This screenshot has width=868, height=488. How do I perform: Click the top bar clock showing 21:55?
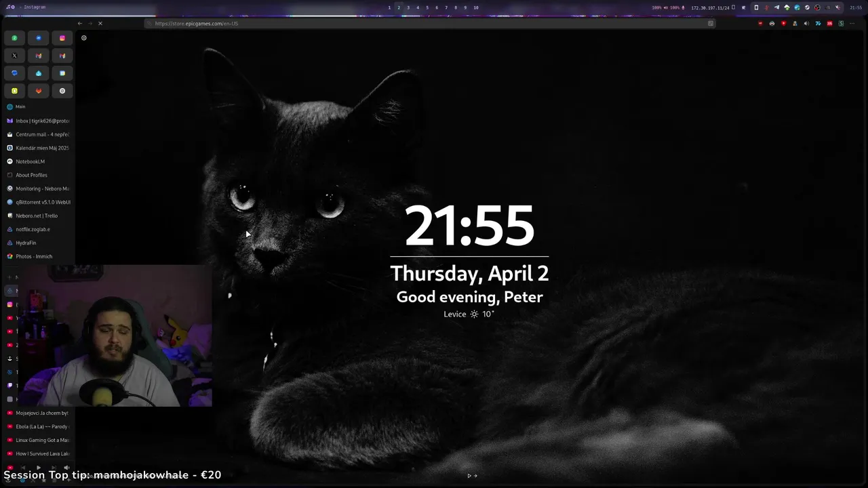point(856,7)
